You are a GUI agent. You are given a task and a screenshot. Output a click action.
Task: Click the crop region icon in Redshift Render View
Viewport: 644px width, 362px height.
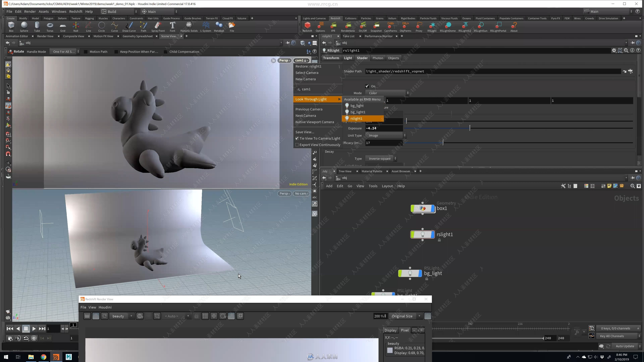pyautogui.click(x=157, y=316)
